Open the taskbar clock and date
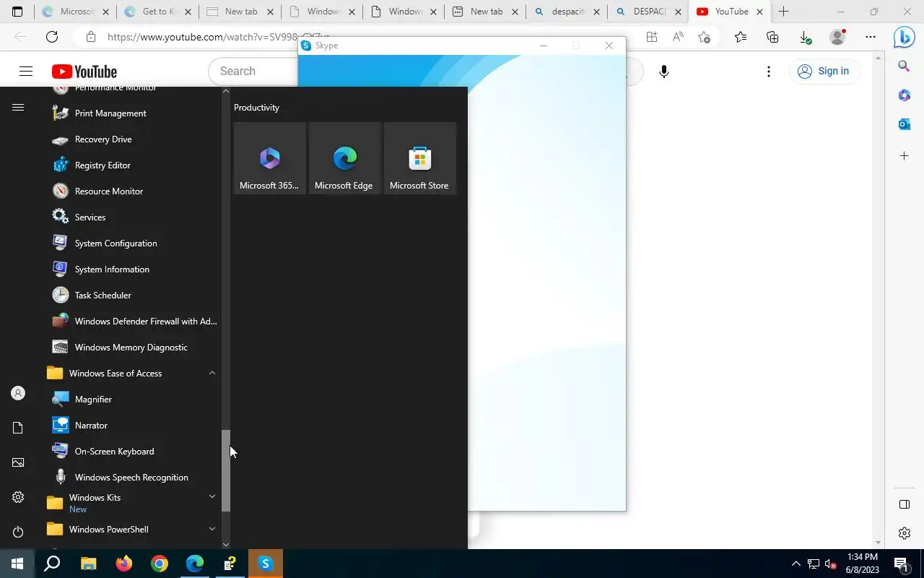This screenshot has height=578, width=924. 862,564
